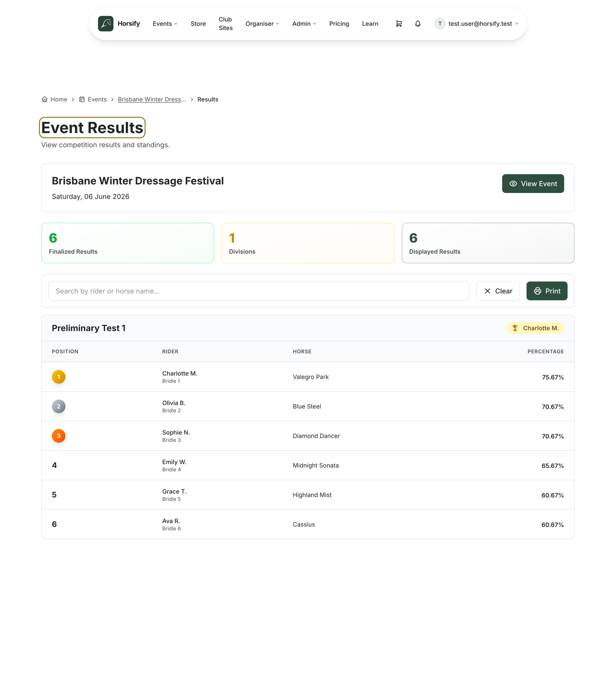This screenshot has width=616, height=681.
Task: Focus the rider or horse search field
Action: tap(259, 291)
